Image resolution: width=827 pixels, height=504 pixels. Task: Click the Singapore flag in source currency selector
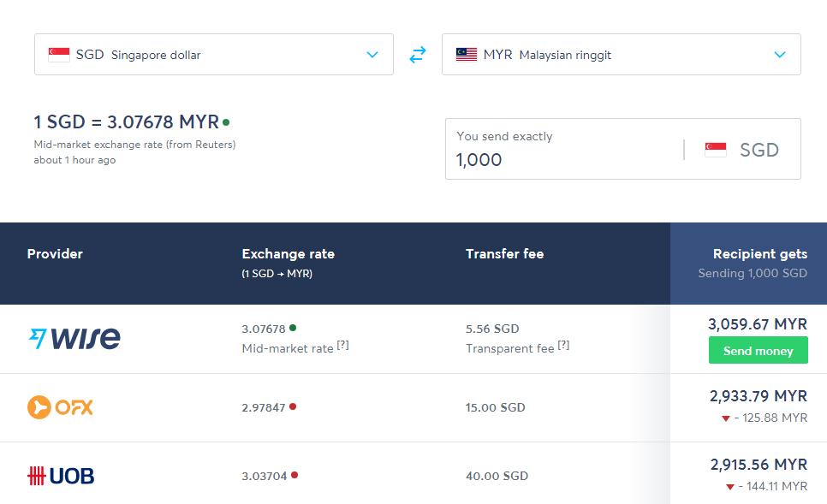point(59,55)
